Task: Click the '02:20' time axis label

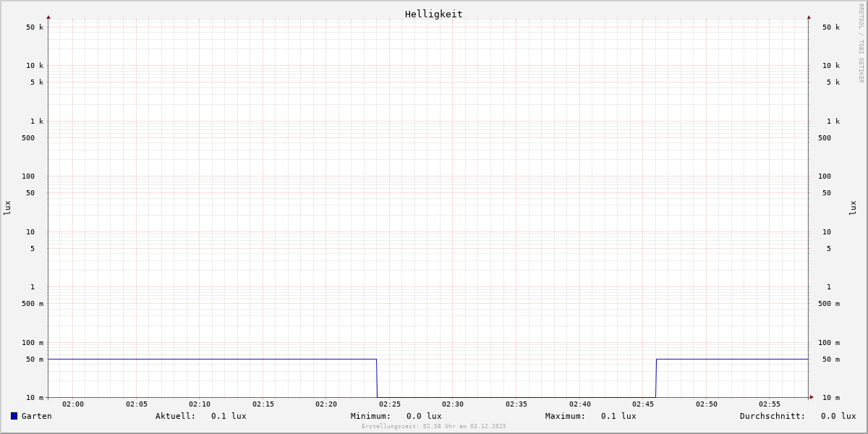Action: [326, 404]
